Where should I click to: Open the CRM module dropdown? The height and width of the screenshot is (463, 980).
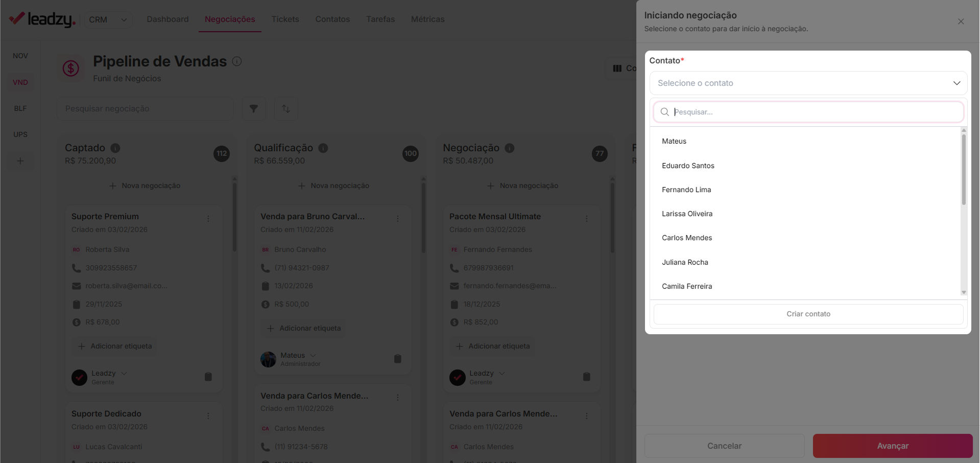click(x=108, y=19)
